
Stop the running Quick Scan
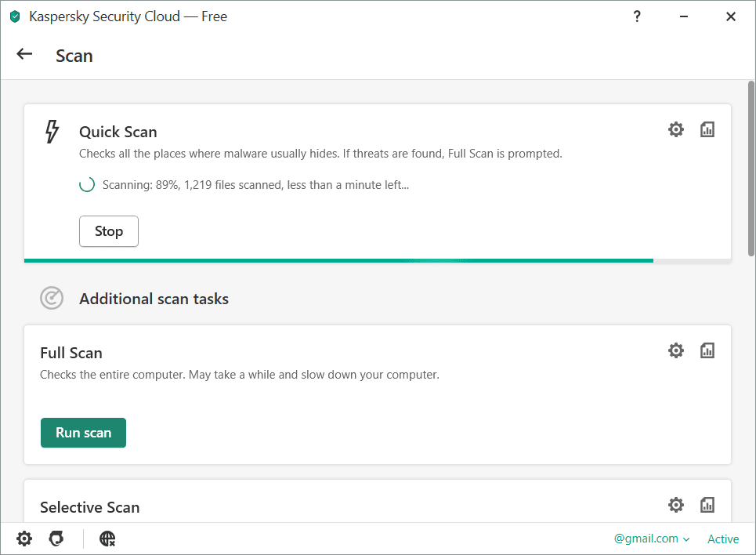click(109, 231)
